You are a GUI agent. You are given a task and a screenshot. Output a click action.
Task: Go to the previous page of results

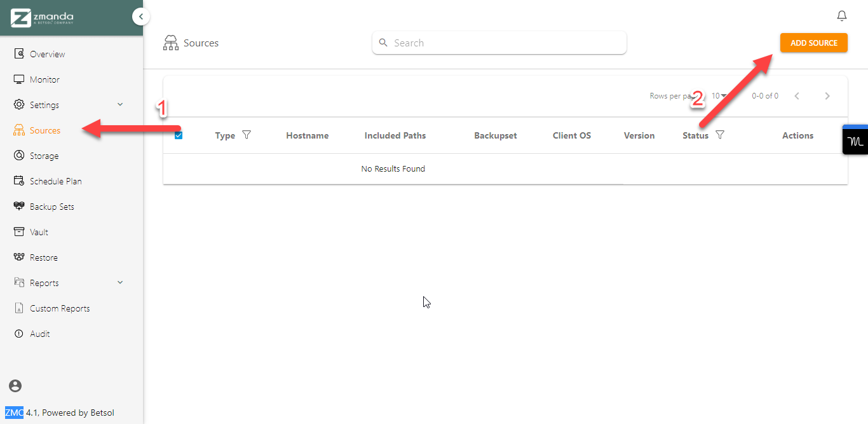pos(797,96)
